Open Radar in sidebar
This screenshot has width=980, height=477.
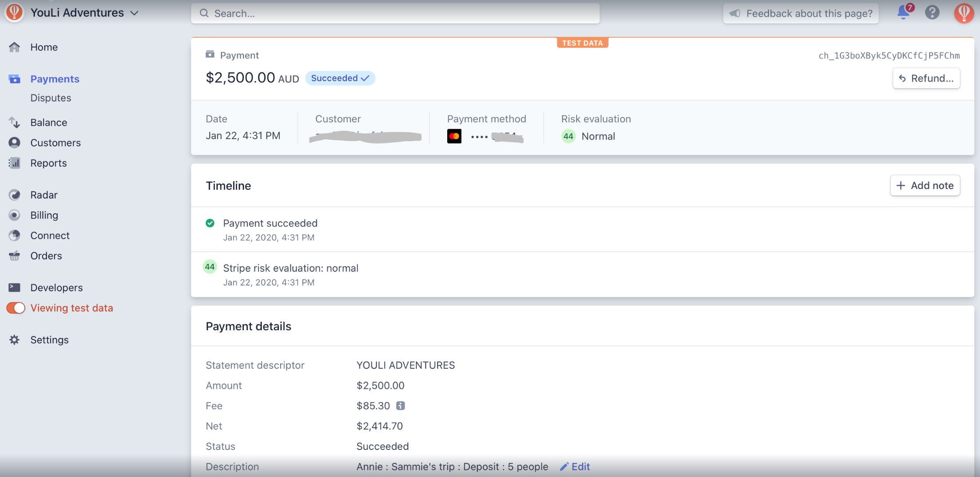44,195
